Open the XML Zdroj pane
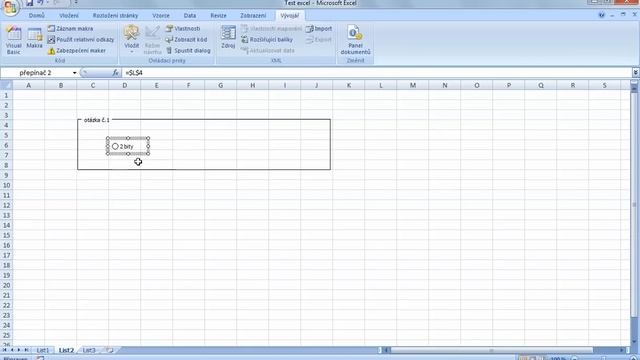Image resolution: width=640 pixels, height=360 pixels. 228,37
